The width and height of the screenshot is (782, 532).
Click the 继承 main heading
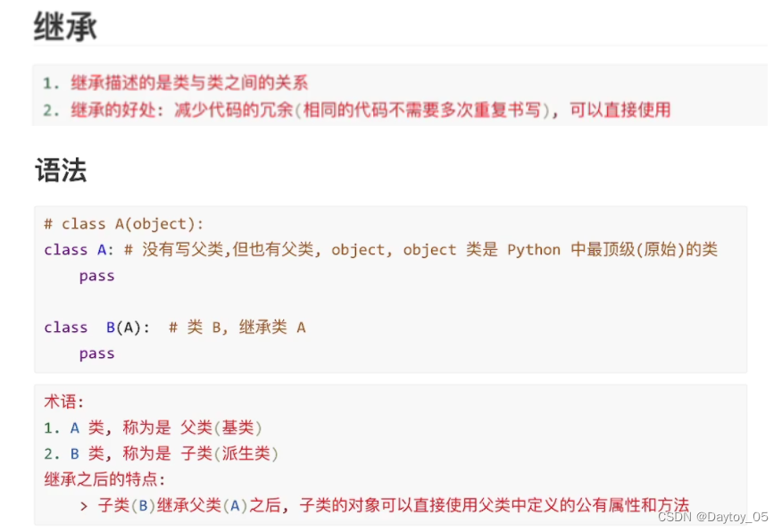(65, 27)
